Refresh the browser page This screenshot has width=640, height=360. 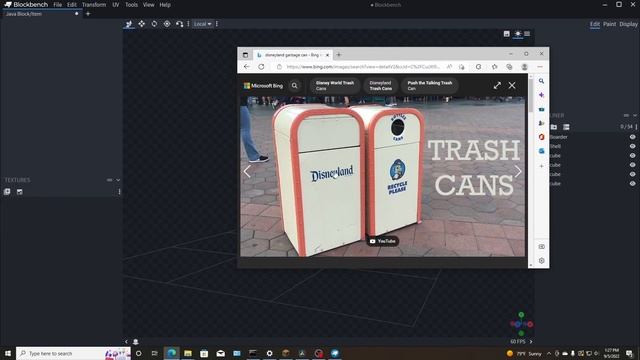(261, 67)
